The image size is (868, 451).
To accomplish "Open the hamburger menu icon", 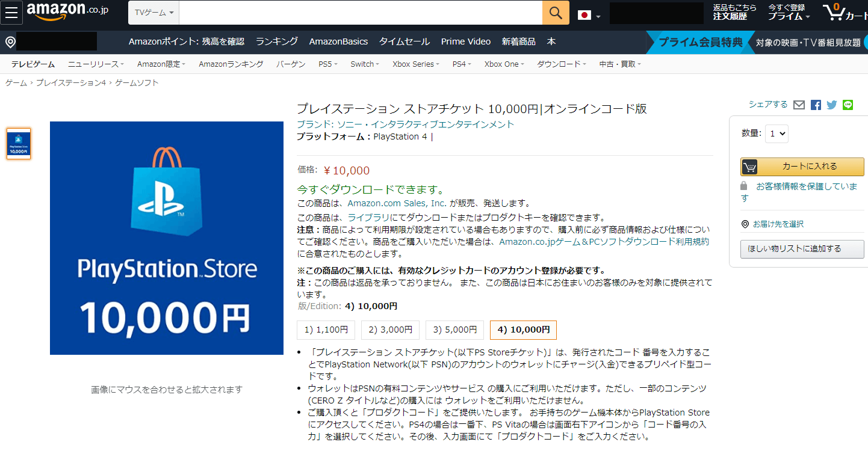I will 13,13.
